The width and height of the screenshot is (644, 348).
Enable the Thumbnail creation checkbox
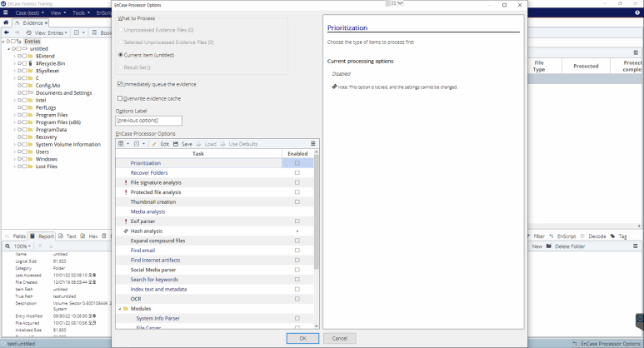[297, 202]
